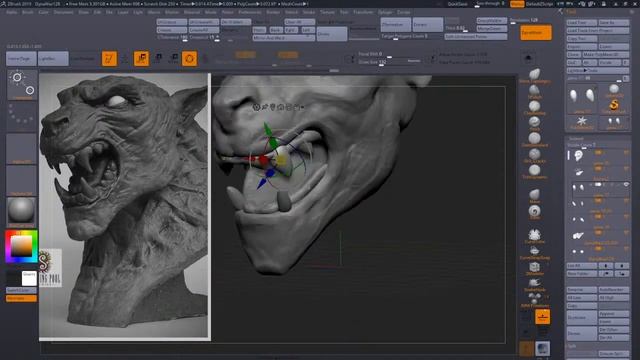Toggle orange button below IMM Primitives brush
640x360 pixels.
coord(542,317)
